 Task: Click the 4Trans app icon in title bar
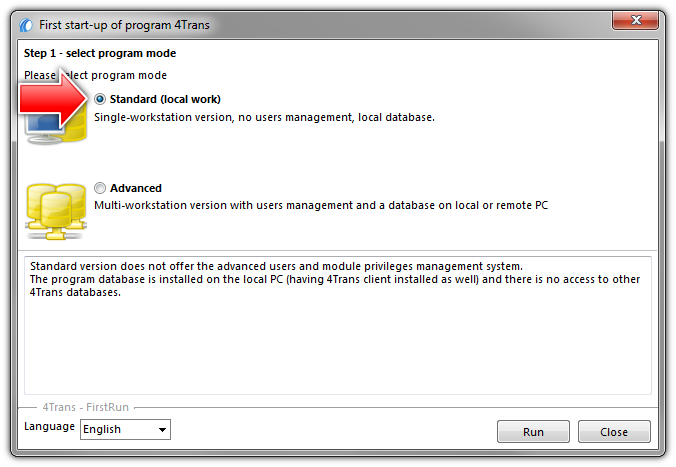point(26,25)
